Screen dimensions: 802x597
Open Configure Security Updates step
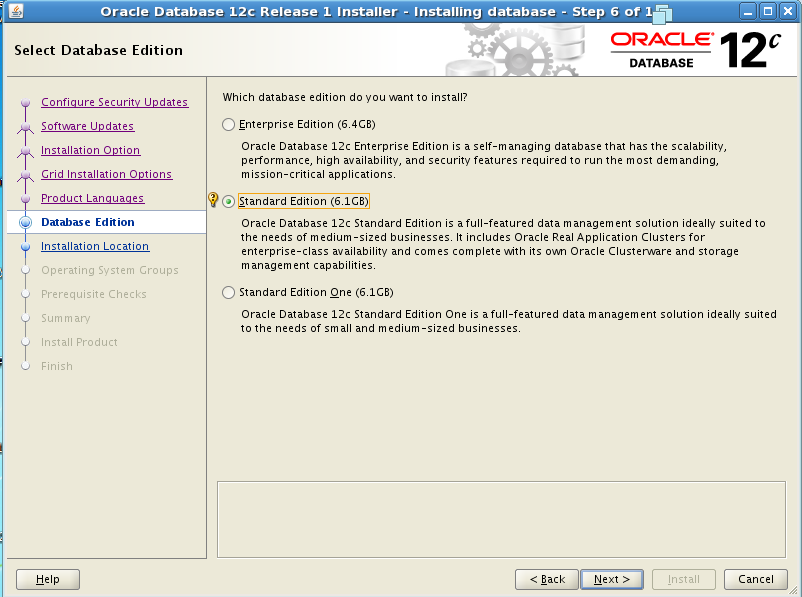coord(115,102)
